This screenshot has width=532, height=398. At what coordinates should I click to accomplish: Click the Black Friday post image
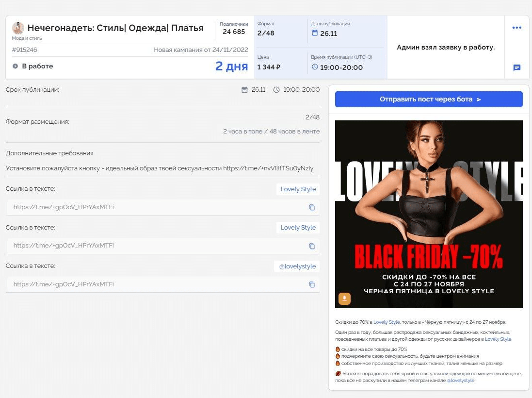(429, 214)
